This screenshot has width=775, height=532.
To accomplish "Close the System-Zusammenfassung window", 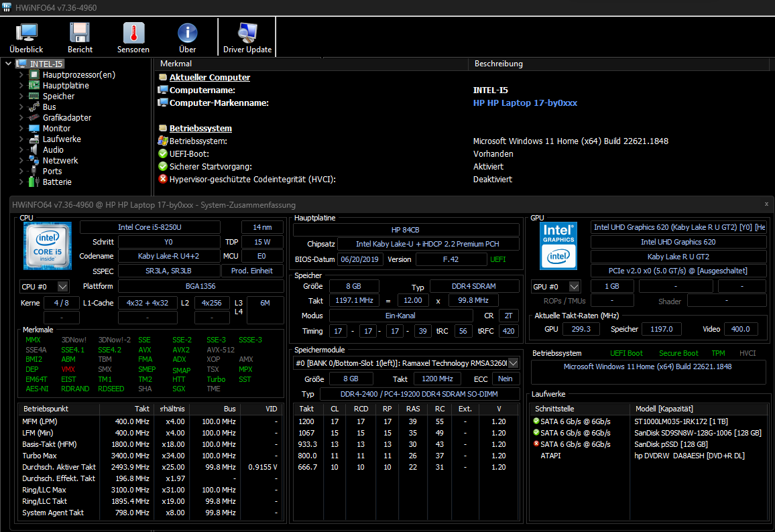I will pyautogui.click(x=766, y=204).
